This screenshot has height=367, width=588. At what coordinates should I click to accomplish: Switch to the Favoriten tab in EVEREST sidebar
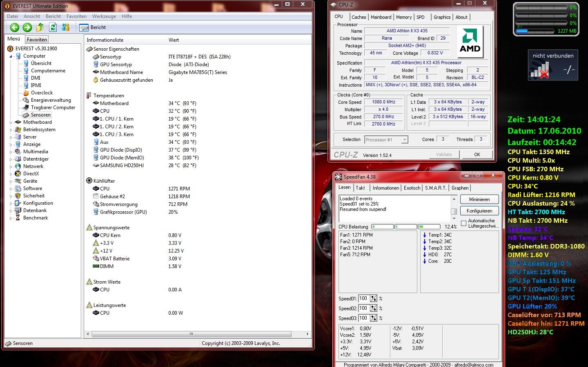[37, 40]
